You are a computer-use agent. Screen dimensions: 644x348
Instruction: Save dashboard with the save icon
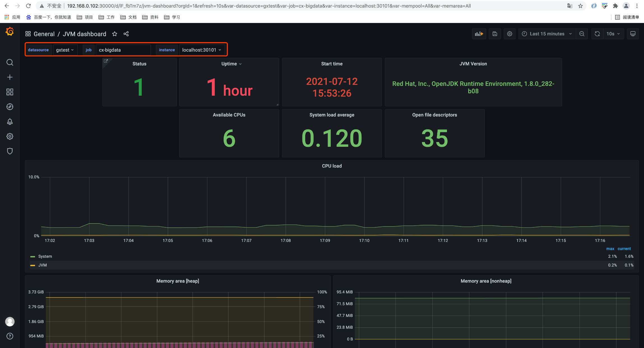(x=495, y=34)
